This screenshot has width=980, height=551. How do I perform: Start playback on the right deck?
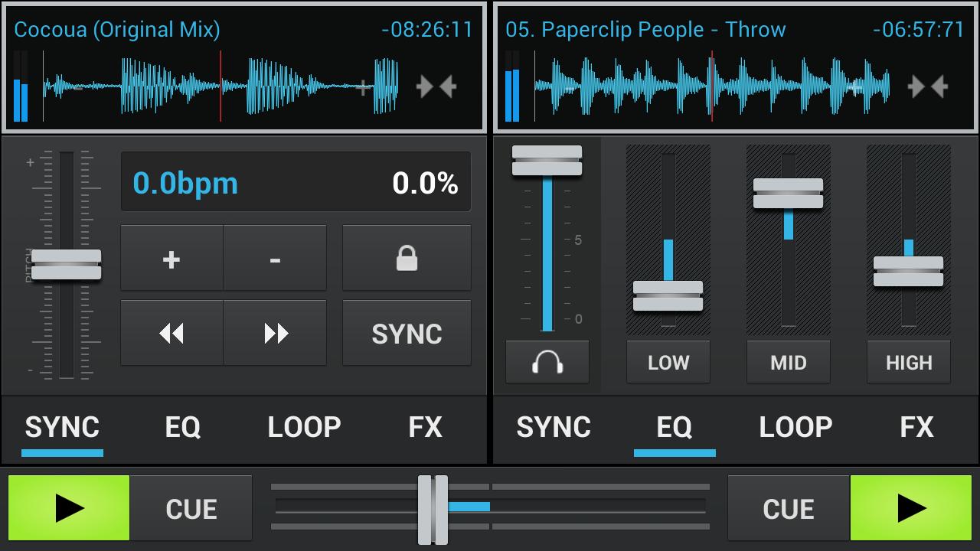pos(911,508)
